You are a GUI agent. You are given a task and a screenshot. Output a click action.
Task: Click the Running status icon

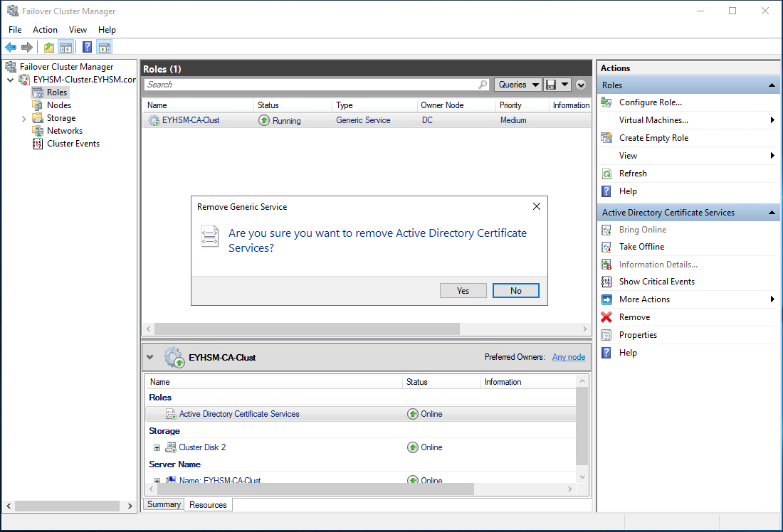pos(263,120)
